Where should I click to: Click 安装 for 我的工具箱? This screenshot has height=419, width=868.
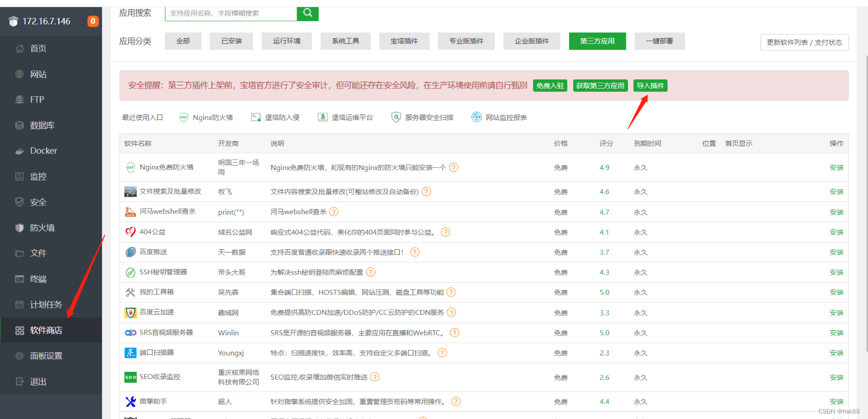[x=836, y=292]
